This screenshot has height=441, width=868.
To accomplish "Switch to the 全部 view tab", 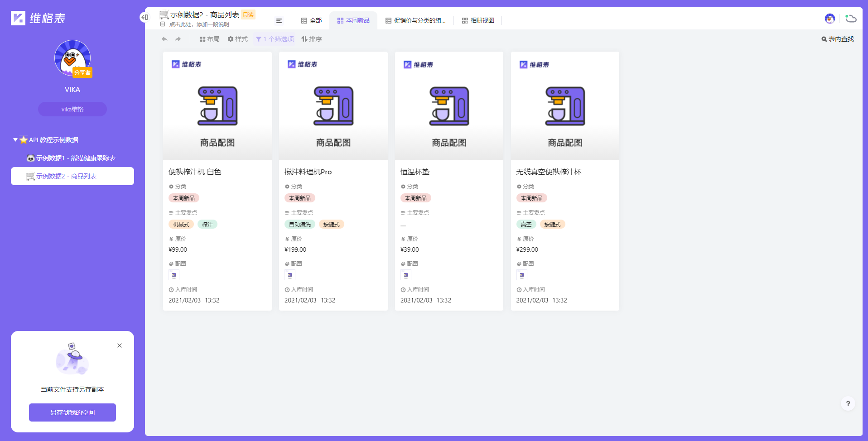I will coord(312,21).
